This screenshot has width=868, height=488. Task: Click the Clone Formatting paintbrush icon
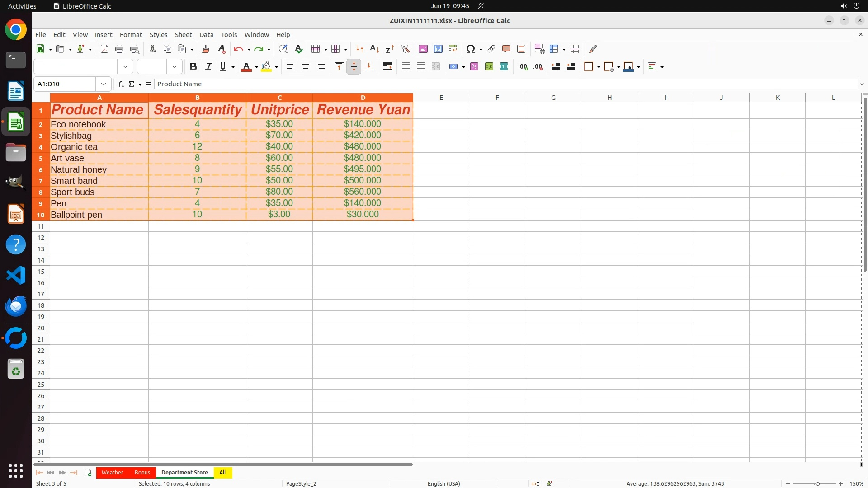206,49
